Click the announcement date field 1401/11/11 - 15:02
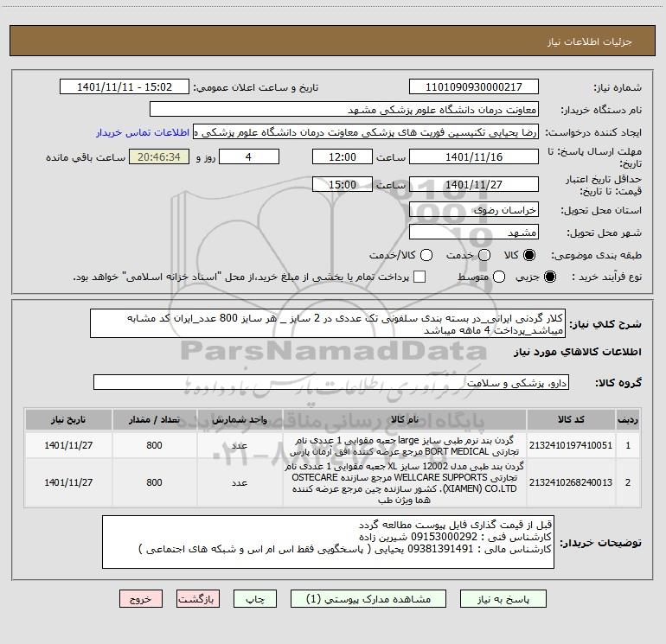Screen dimensions: 666x644 pos(125,87)
